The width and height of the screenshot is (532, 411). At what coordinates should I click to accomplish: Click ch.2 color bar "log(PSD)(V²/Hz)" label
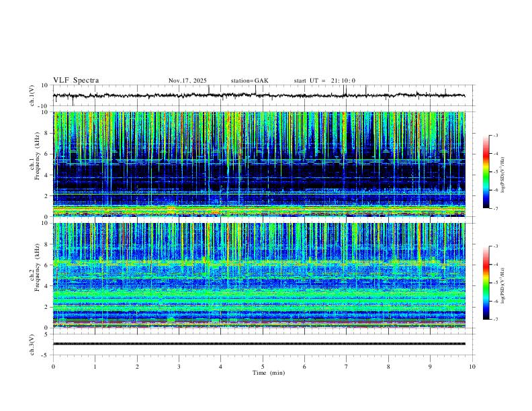(x=503, y=285)
